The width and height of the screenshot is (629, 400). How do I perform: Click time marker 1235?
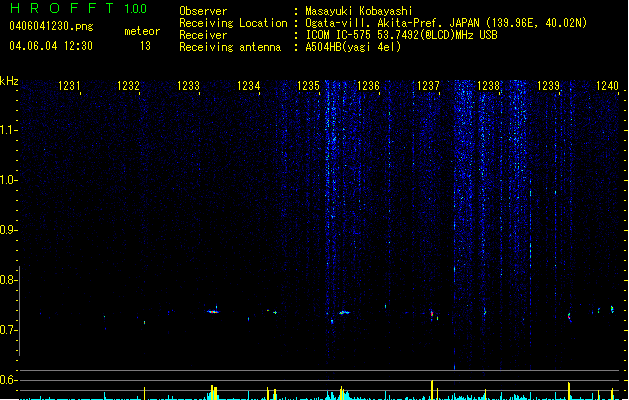tap(308, 86)
